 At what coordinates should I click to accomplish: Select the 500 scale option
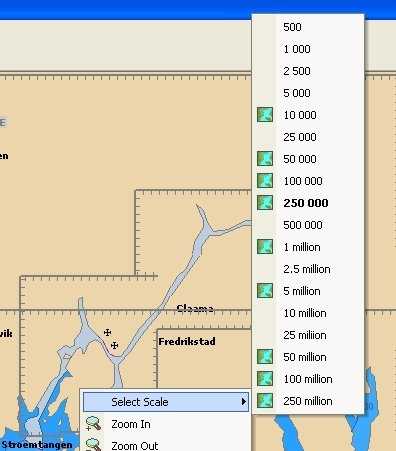292,27
